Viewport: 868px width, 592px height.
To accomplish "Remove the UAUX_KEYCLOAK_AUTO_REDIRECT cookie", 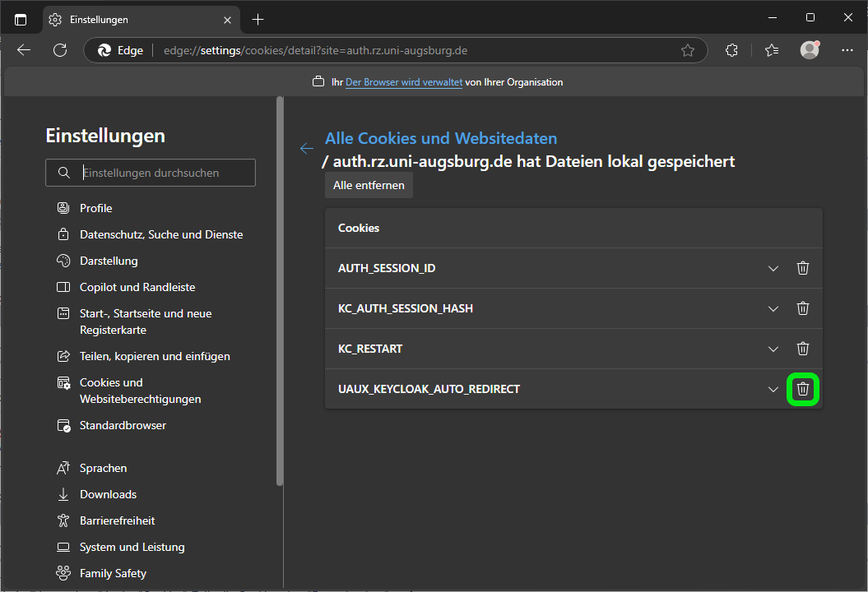I will [x=803, y=389].
